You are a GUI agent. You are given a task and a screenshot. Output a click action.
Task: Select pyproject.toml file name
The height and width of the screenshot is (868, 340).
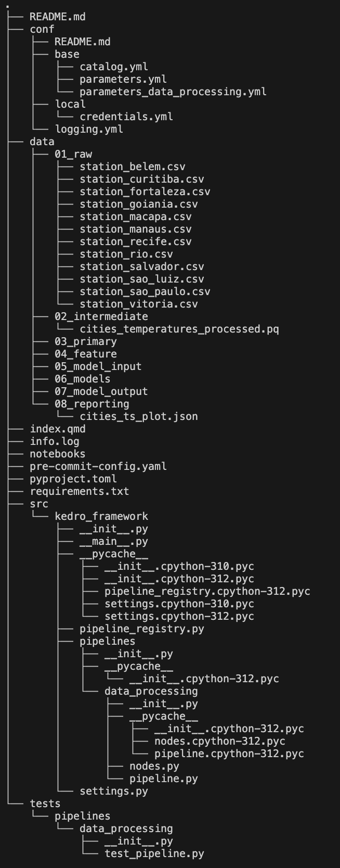pos(73,479)
